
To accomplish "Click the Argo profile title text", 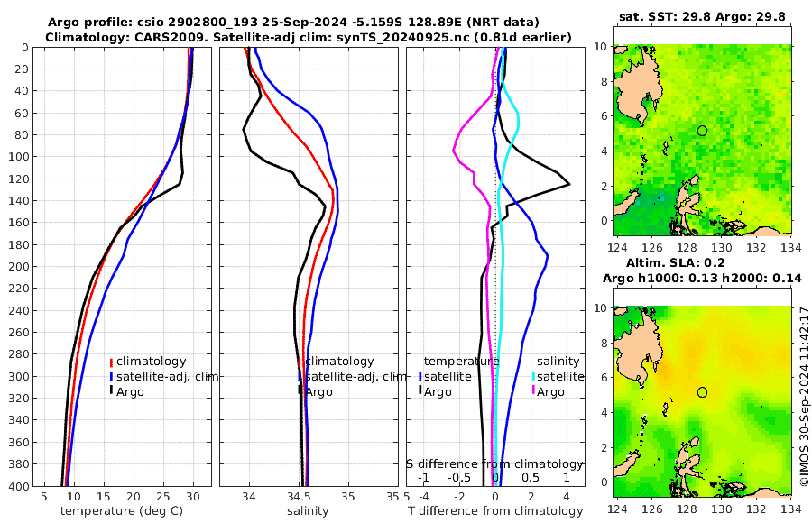I will point(293,23).
